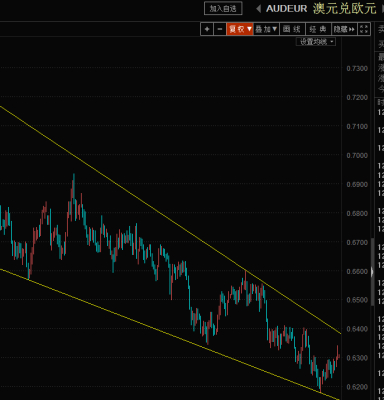Image resolution: width=384 pixels, height=400 pixels.
Task: Open the 复权 dropdown
Action: [240, 29]
